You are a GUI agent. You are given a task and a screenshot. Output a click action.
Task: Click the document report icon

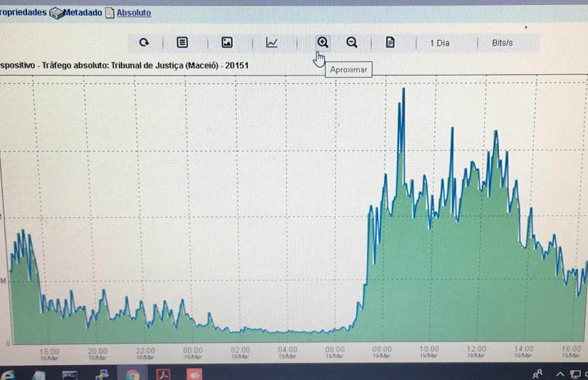(390, 43)
